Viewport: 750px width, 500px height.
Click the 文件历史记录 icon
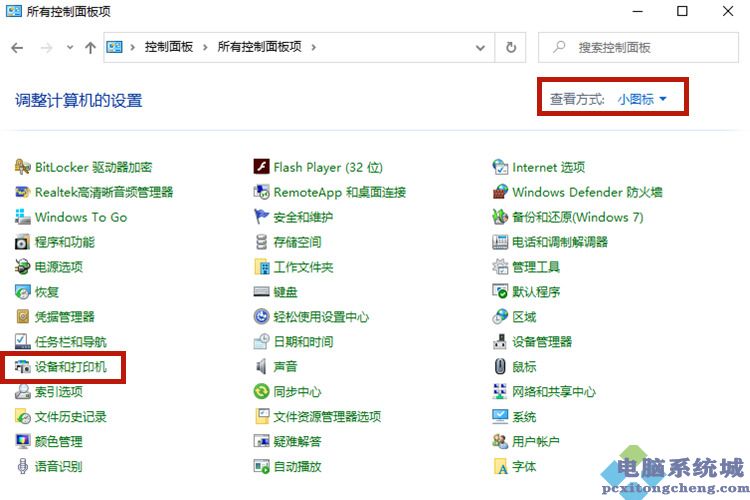(x=22, y=417)
